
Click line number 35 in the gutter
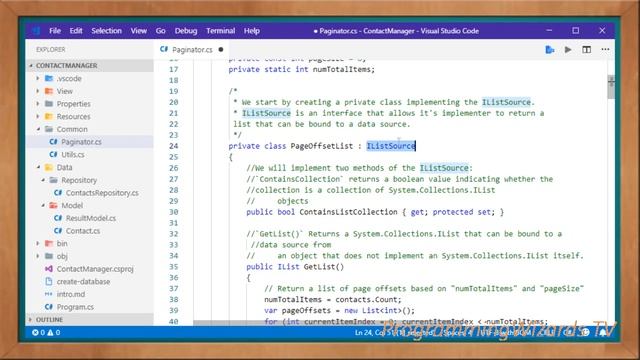[x=174, y=267]
